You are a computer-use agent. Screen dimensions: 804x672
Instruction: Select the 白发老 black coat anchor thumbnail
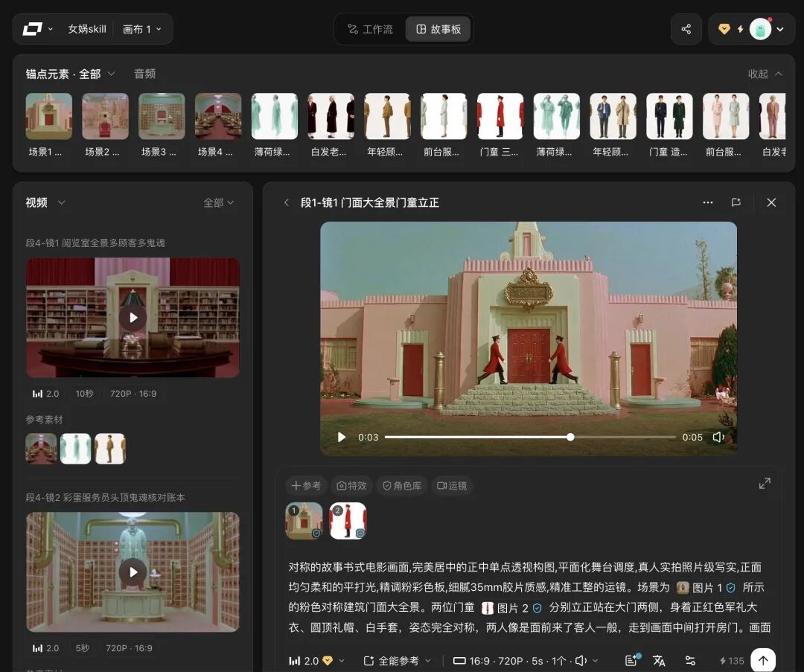(x=331, y=116)
